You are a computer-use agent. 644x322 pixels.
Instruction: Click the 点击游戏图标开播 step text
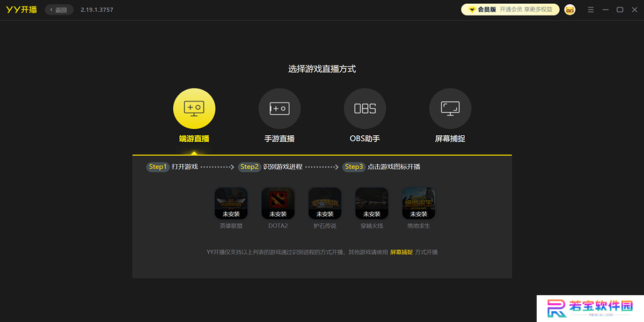tap(394, 167)
